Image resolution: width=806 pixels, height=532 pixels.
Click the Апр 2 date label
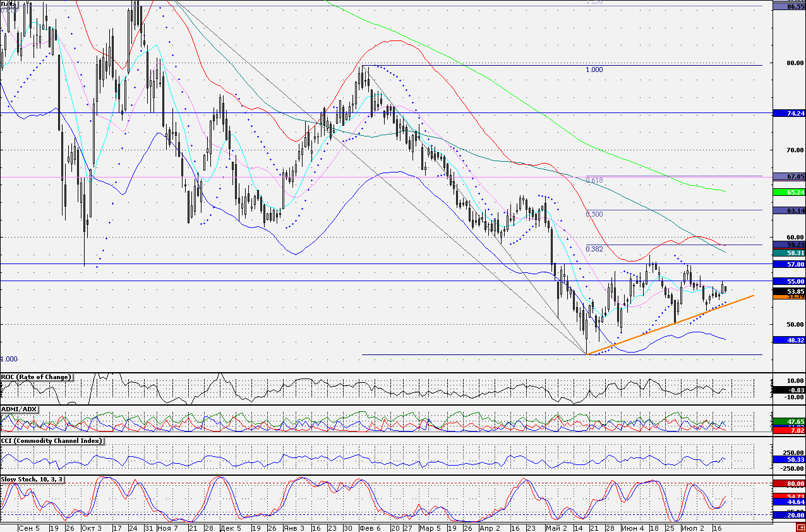[x=490, y=528]
